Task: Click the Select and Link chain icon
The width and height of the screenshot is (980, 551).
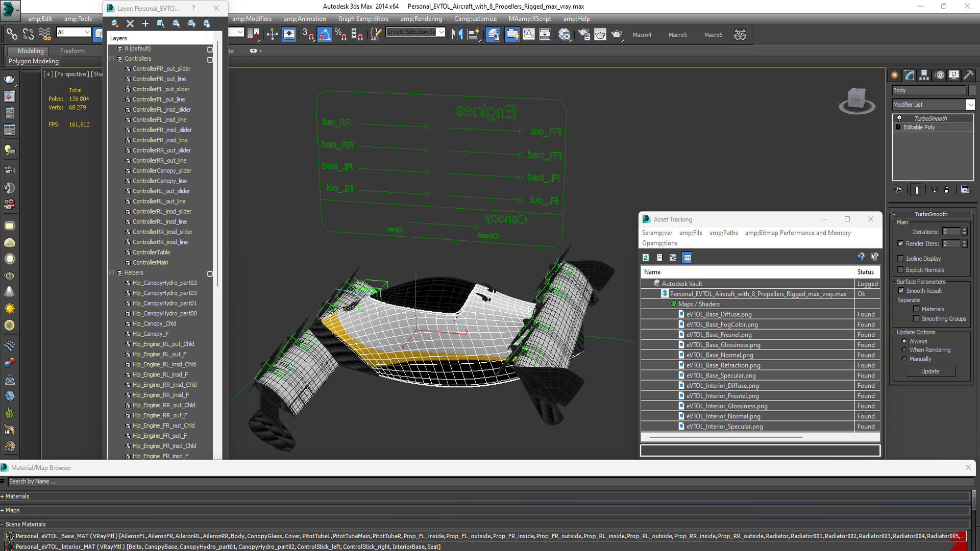Action: pos(11,35)
